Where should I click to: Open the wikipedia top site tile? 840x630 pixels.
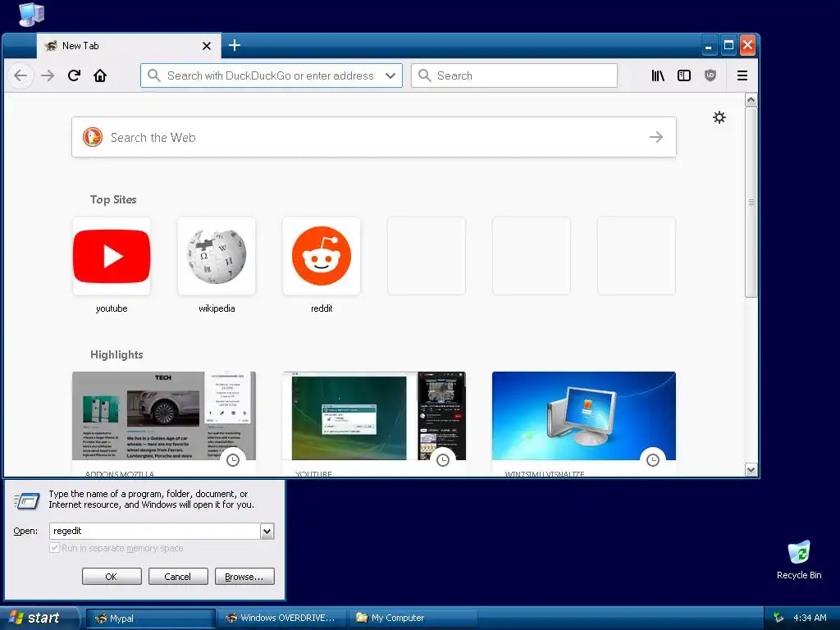[x=217, y=256]
